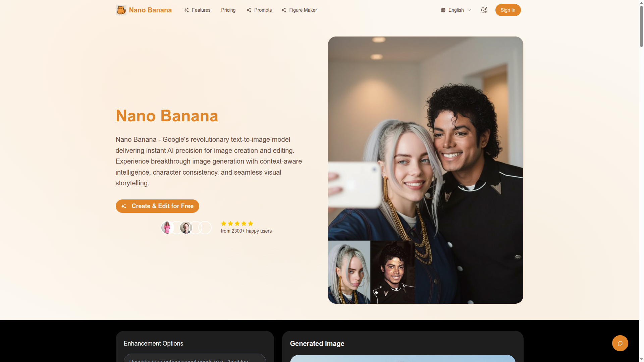644x362 pixels.
Task: Click the sparkle icon beside Features
Action: [x=186, y=10]
